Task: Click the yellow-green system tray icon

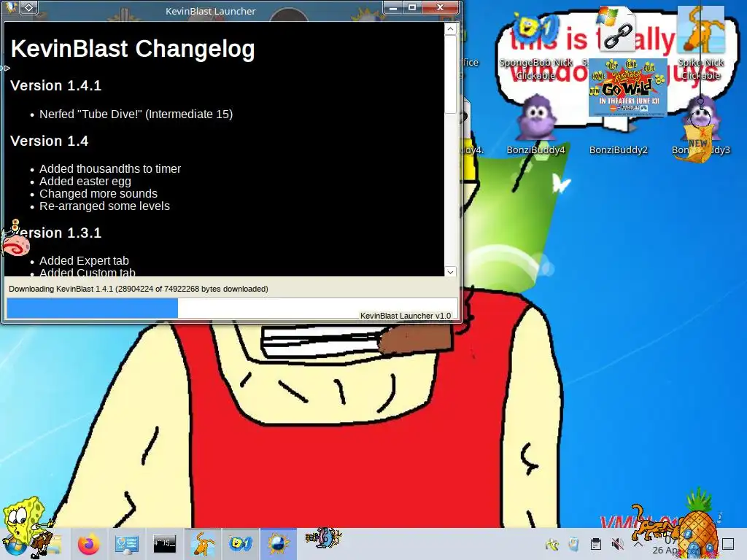Action: pyautogui.click(x=552, y=544)
